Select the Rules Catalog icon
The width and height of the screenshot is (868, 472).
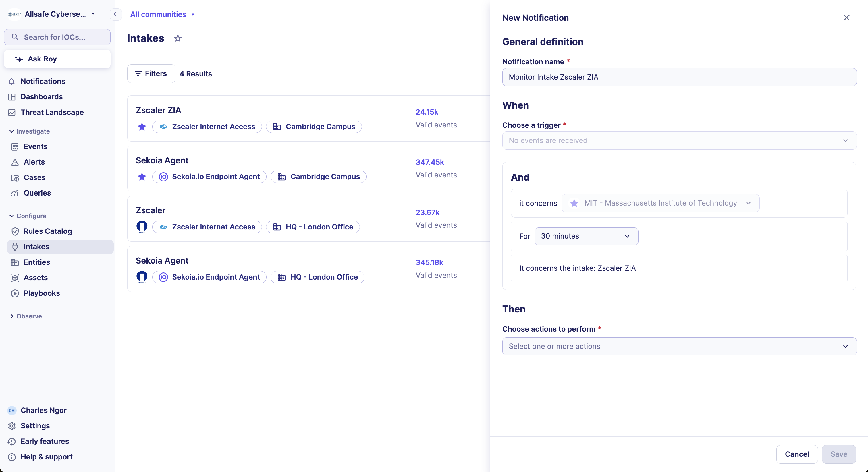coord(16,231)
